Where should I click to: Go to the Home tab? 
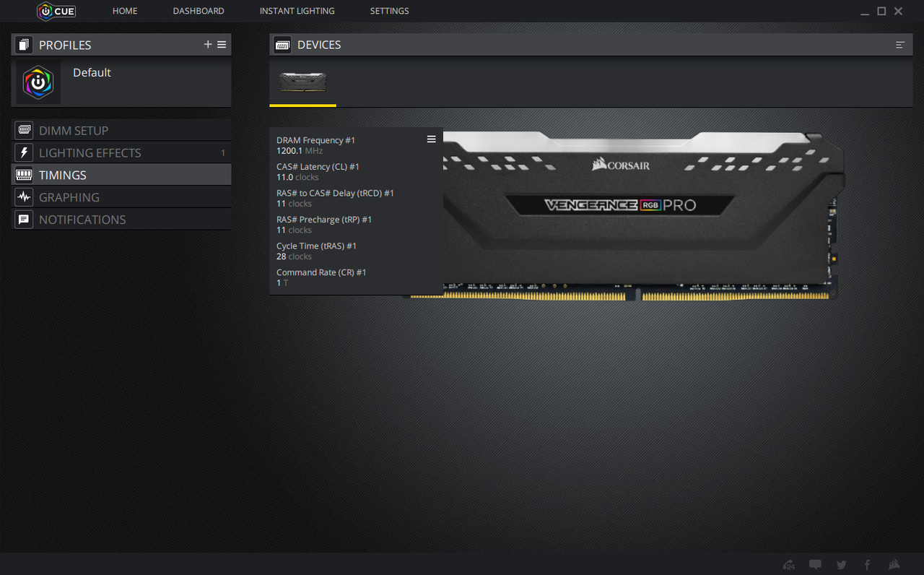125,11
